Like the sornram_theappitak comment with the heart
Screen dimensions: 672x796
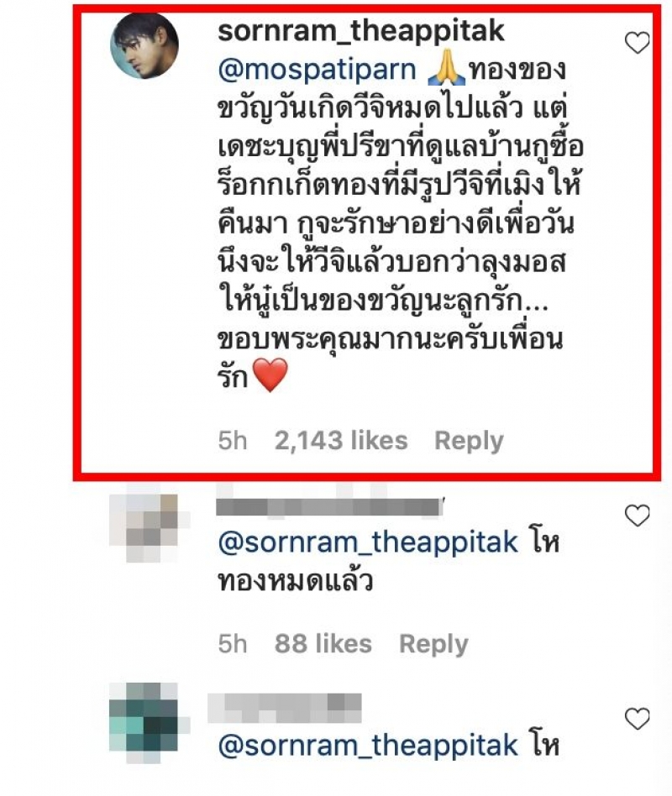pos(637,43)
